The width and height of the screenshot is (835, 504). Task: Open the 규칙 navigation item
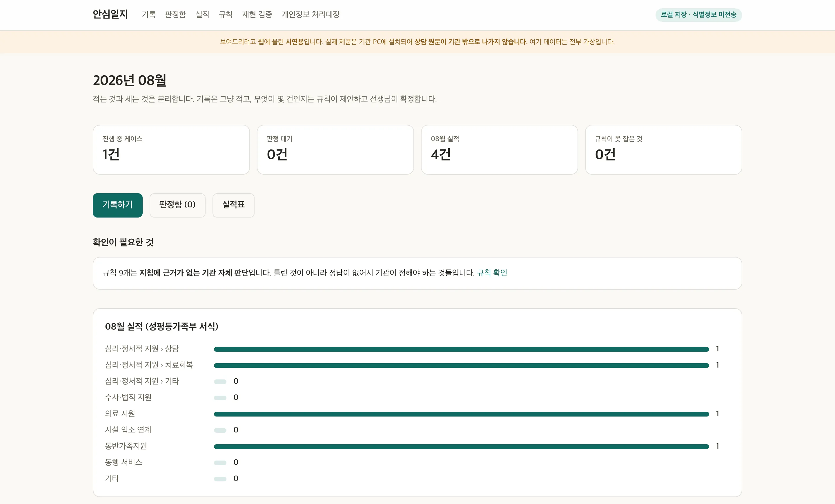(x=226, y=14)
